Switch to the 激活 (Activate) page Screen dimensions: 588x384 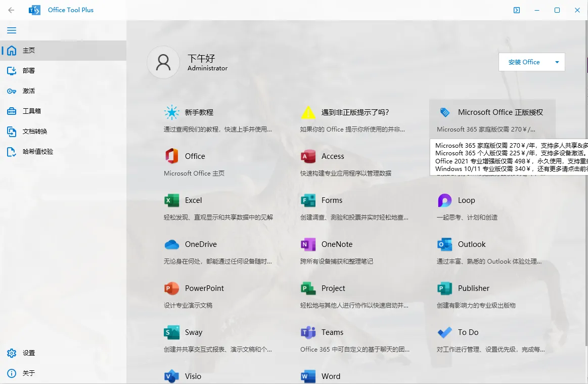(x=28, y=91)
